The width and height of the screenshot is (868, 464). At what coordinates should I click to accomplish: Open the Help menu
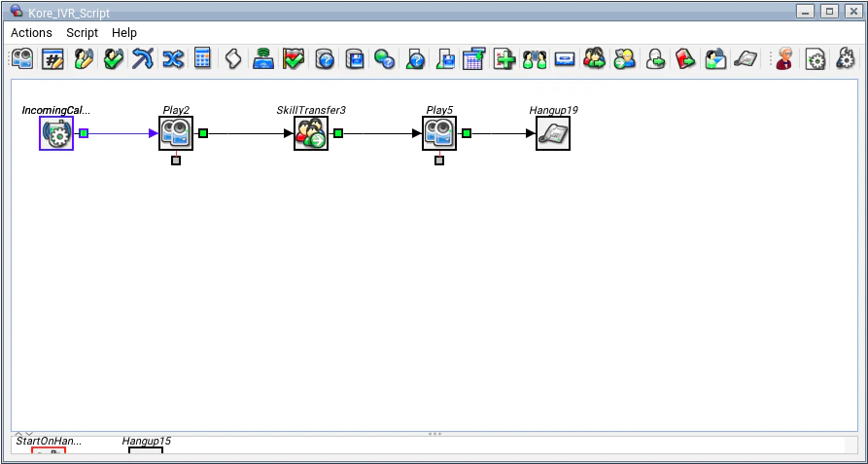tap(124, 33)
